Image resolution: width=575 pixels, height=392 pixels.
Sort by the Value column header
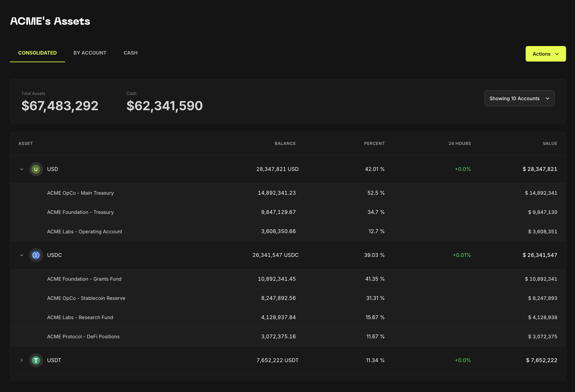pos(550,143)
